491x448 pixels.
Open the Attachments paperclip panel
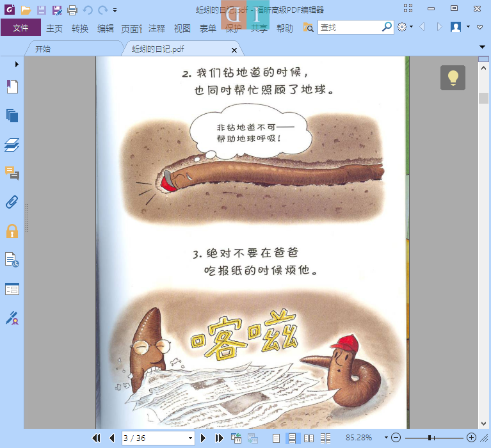click(12, 202)
